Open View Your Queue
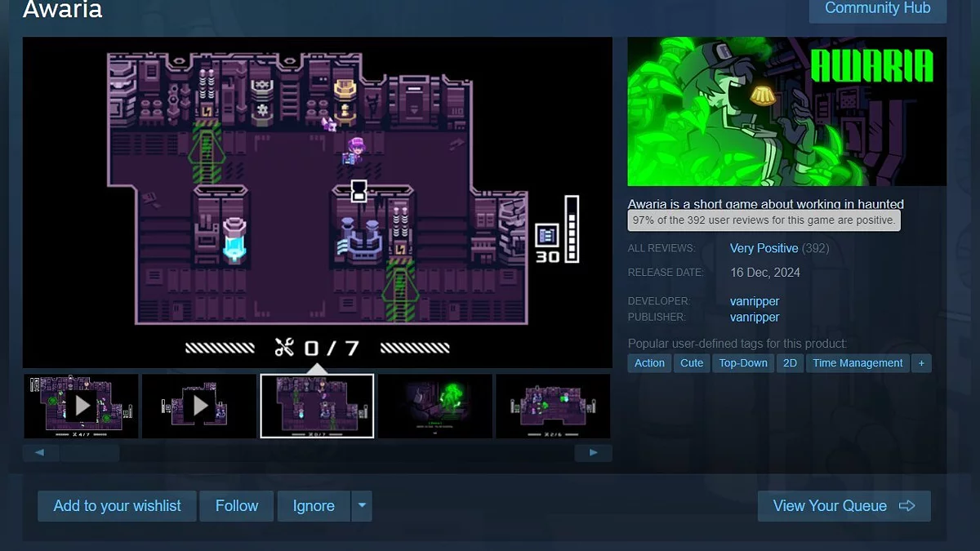This screenshot has height=551, width=980. (x=844, y=506)
